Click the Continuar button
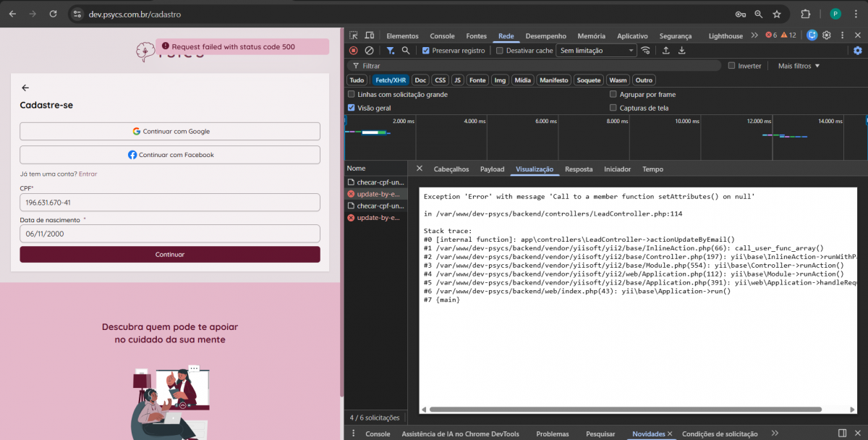The width and height of the screenshot is (868, 440). tap(170, 255)
